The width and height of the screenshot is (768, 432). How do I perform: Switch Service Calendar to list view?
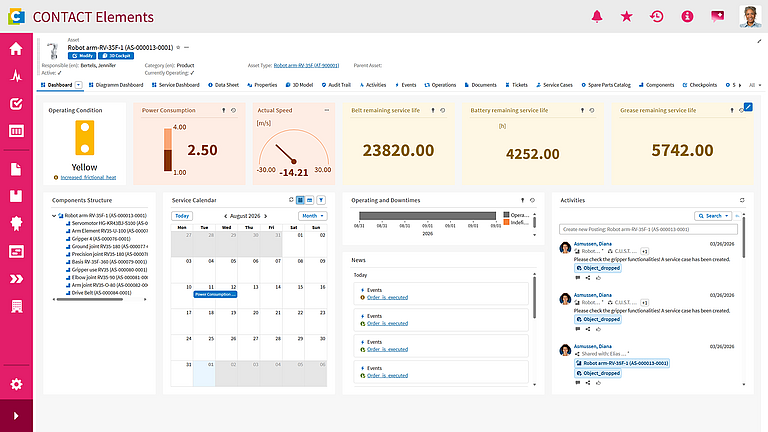coord(310,200)
